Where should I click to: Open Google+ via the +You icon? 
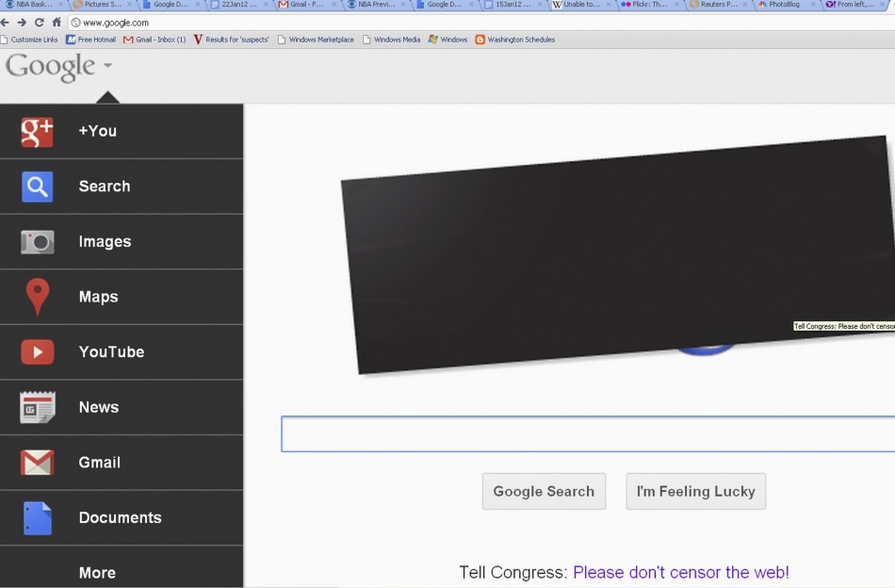pyautogui.click(x=37, y=132)
